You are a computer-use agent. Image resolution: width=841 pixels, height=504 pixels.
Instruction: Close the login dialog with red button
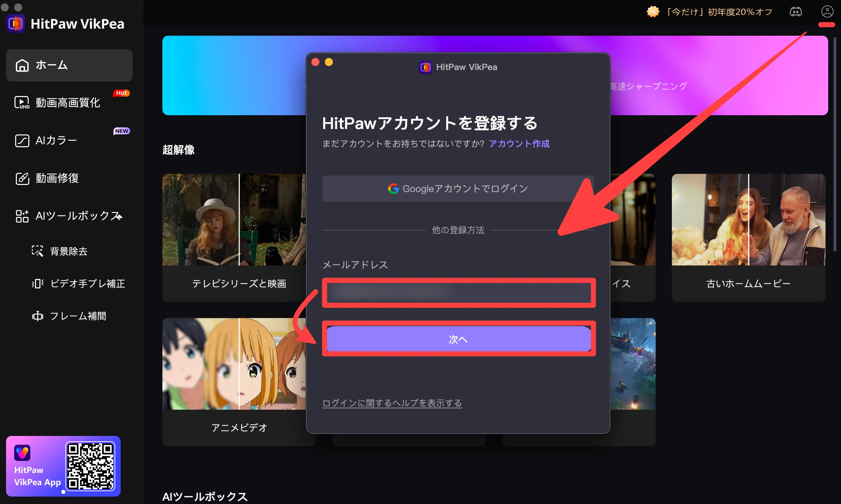[316, 62]
